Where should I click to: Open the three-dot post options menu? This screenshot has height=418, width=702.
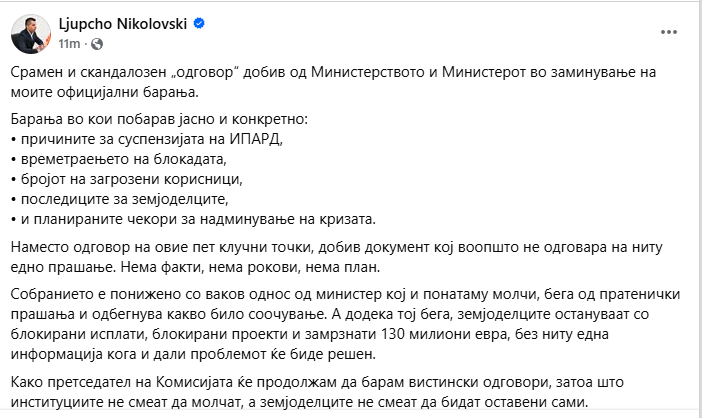tap(669, 31)
